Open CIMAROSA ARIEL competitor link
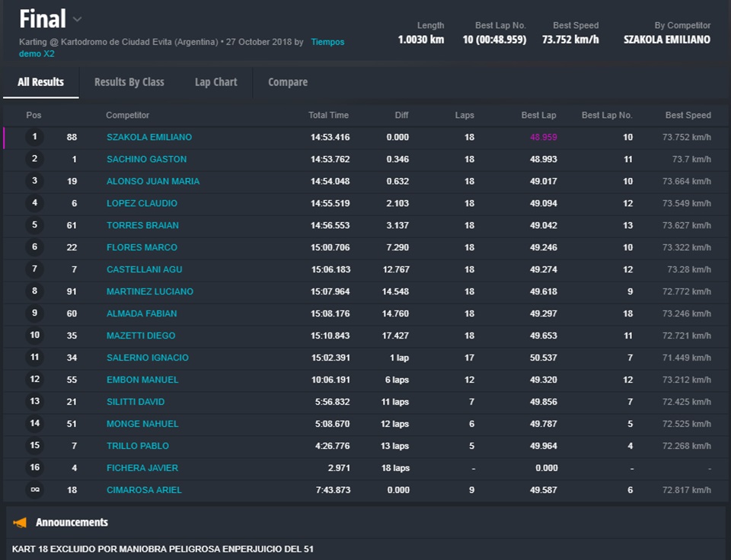 (x=144, y=490)
